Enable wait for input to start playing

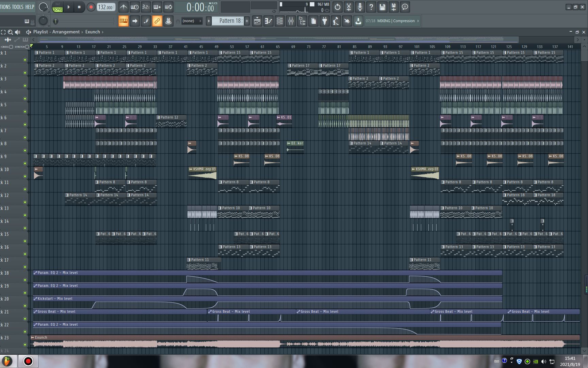[x=134, y=7]
